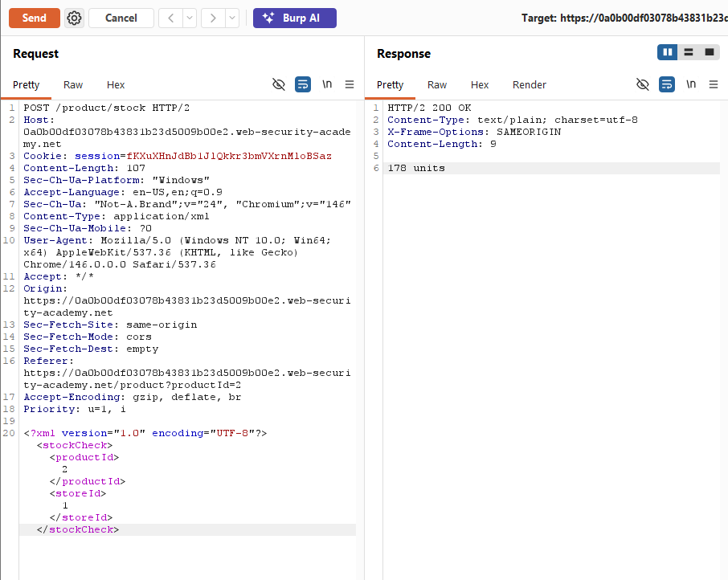This screenshot has width=728, height=580.
Task: Open Response panel hamburger menu
Action: pos(714,84)
